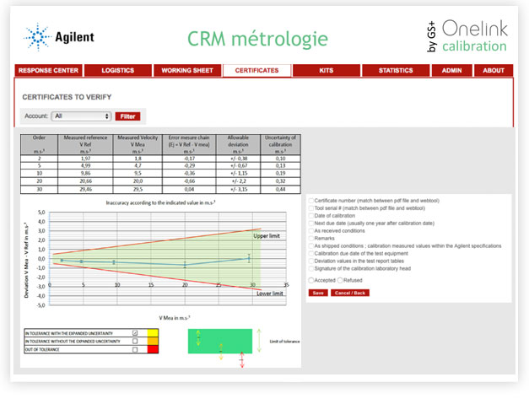Click the Upper limit chart label
This screenshot has height=420, width=529.
click(267, 236)
